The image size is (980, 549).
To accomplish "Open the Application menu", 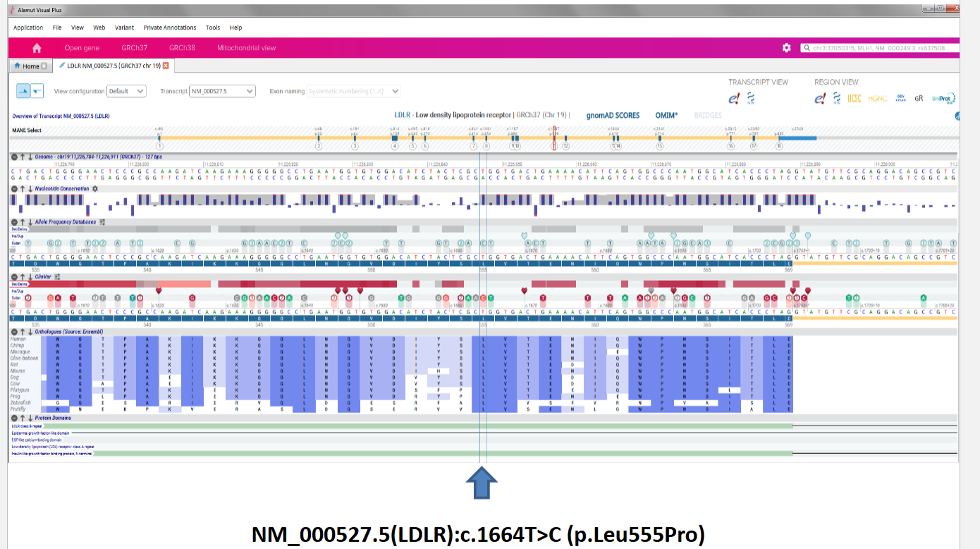I will pos(28,28).
